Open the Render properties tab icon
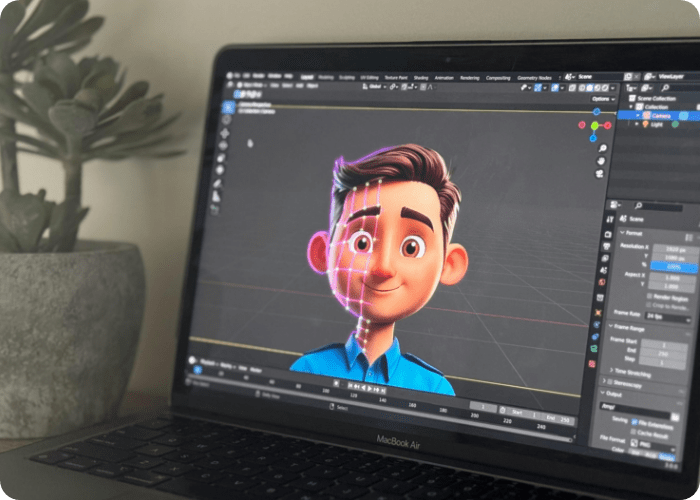700x500 pixels. [x=608, y=234]
